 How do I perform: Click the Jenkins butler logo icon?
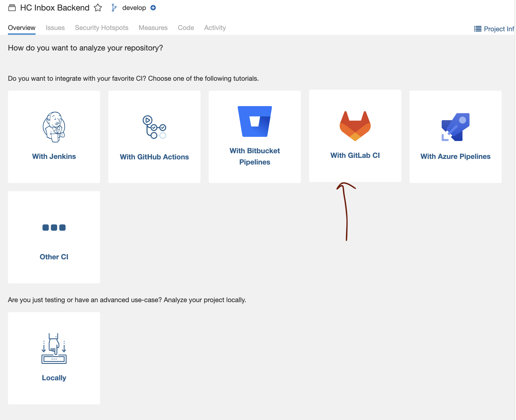(54, 127)
